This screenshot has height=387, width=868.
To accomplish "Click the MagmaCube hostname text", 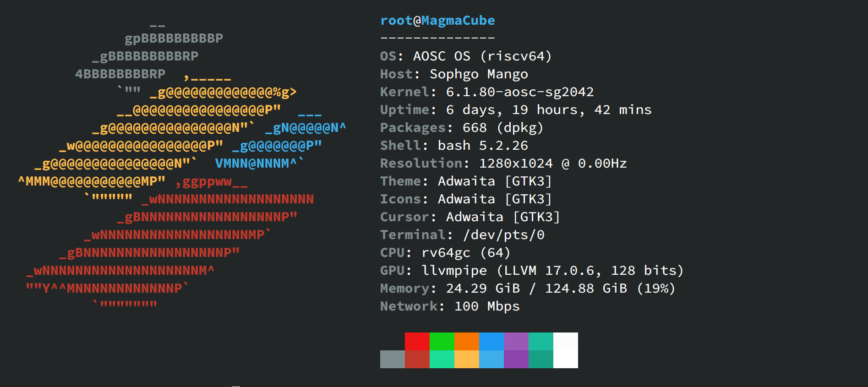I will pyautogui.click(x=458, y=21).
